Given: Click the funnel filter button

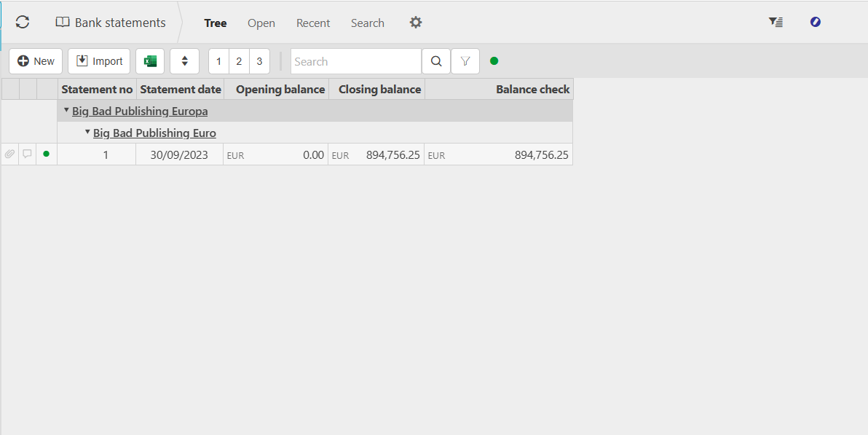Looking at the screenshot, I should pos(465,61).
